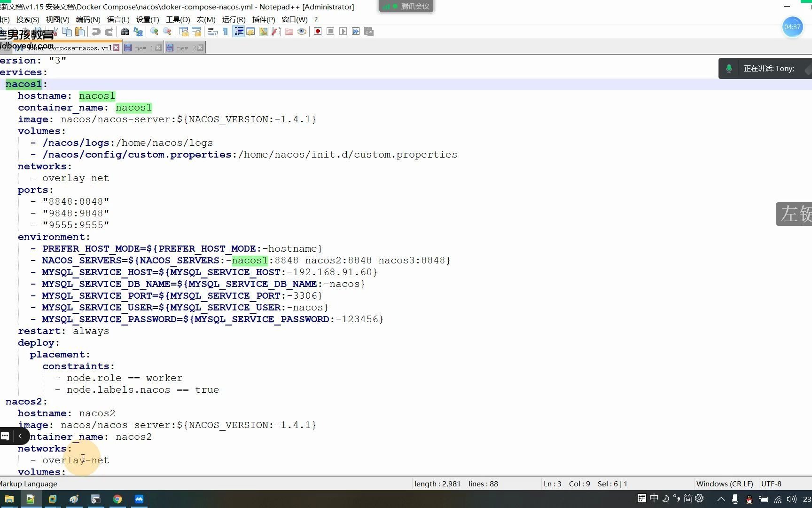Click the Copy toolbar icon

pyautogui.click(x=67, y=32)
